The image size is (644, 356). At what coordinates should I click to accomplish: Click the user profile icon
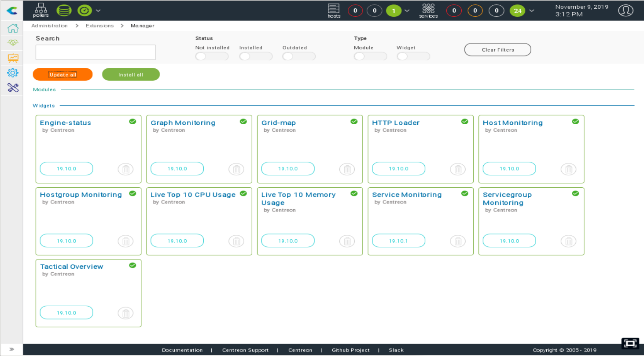(625, 11)
